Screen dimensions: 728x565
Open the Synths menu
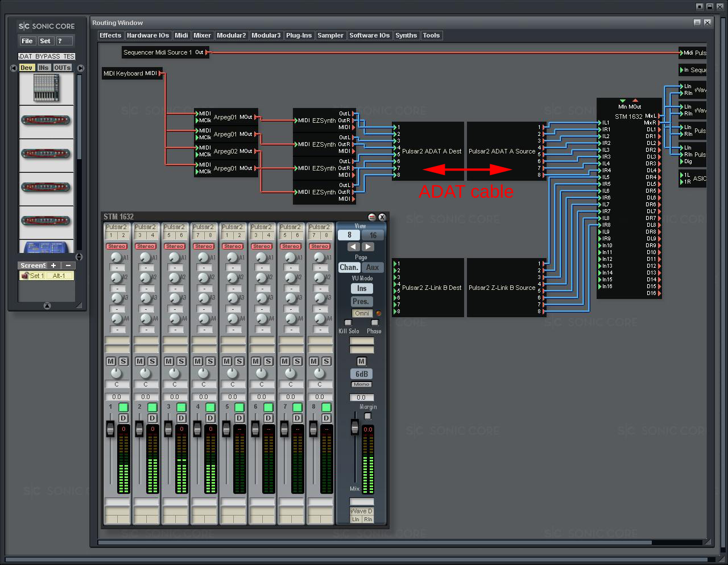pyautogui.click(x=406, y=35)
